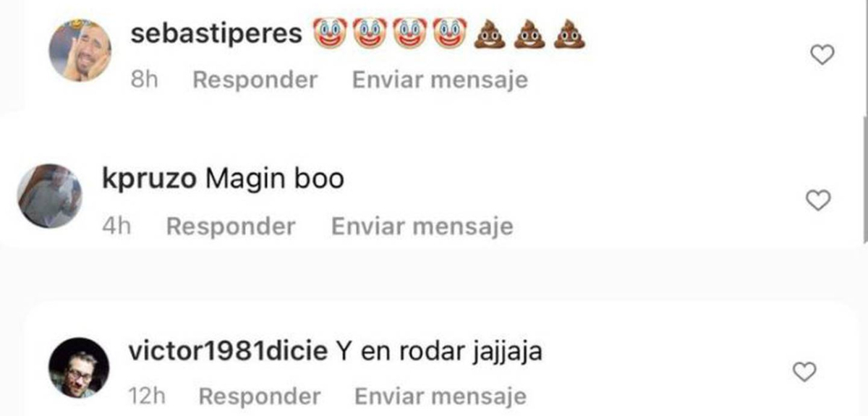This screenshot has height=416, width=868.
Task: Like the kpruzo comment via heart
Action: pos(817,201)
